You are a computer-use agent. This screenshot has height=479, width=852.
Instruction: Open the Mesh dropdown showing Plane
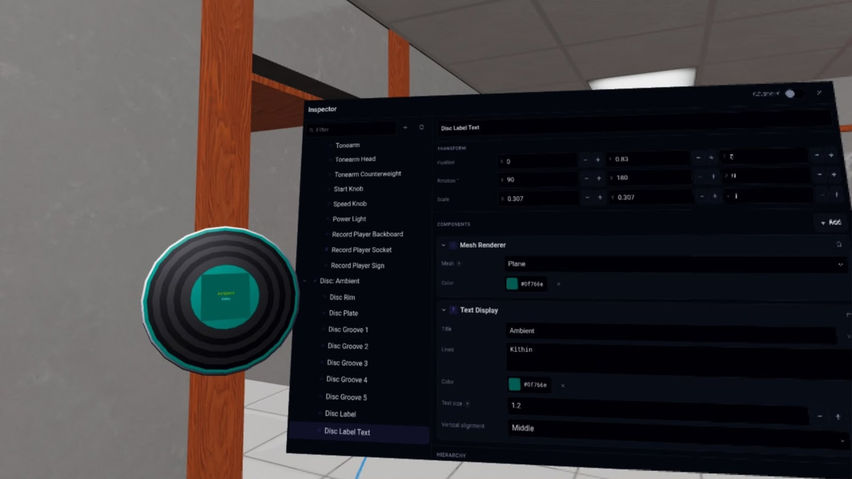pyautogui.click(x=675, y=264)
